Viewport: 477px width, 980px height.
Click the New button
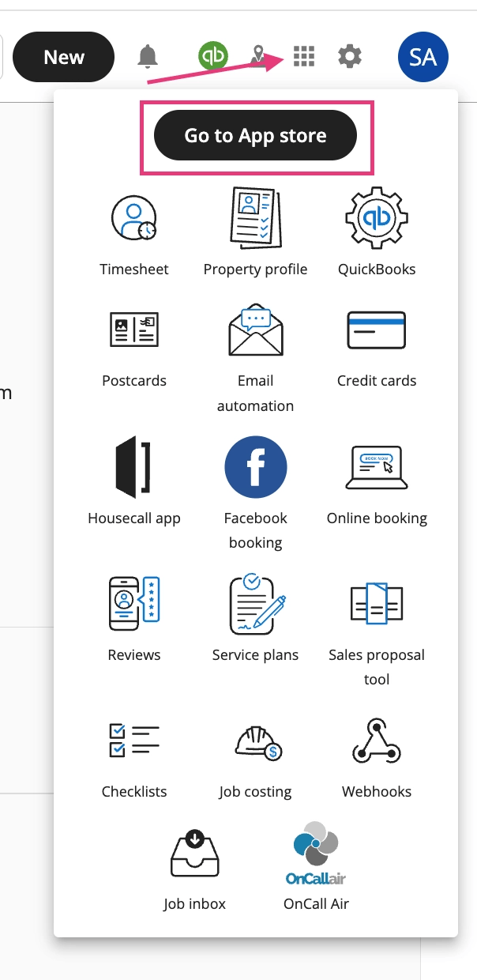[64, 57]
